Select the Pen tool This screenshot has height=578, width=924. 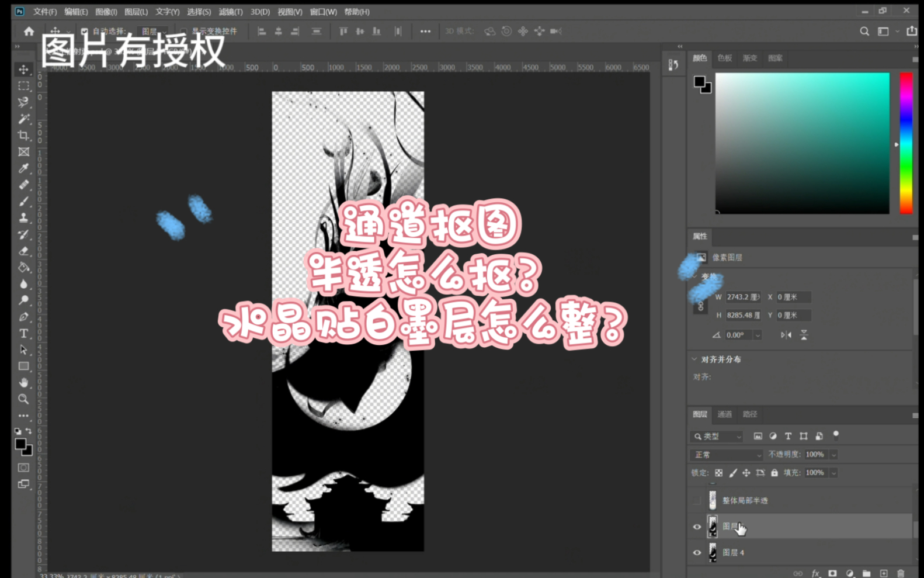[x=23, y=317]
